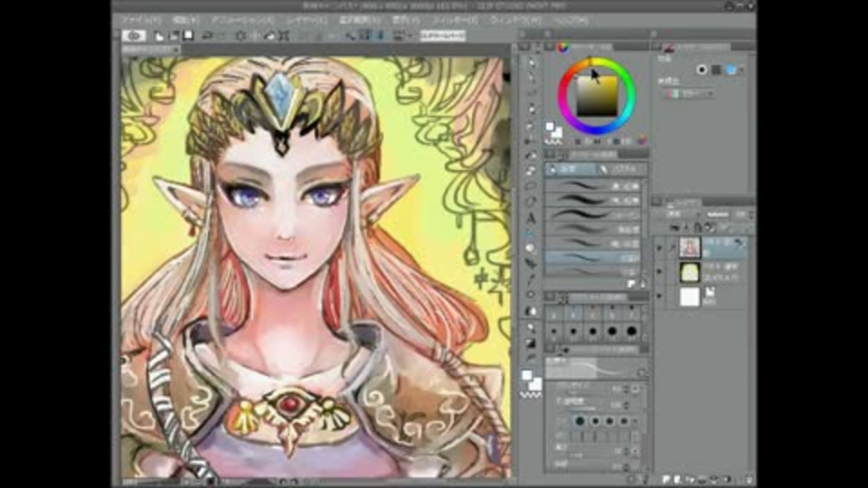Select first anti-aliasing option circle in tool property
The width and height of the screenshot is (868, 488).
[580, 421]
